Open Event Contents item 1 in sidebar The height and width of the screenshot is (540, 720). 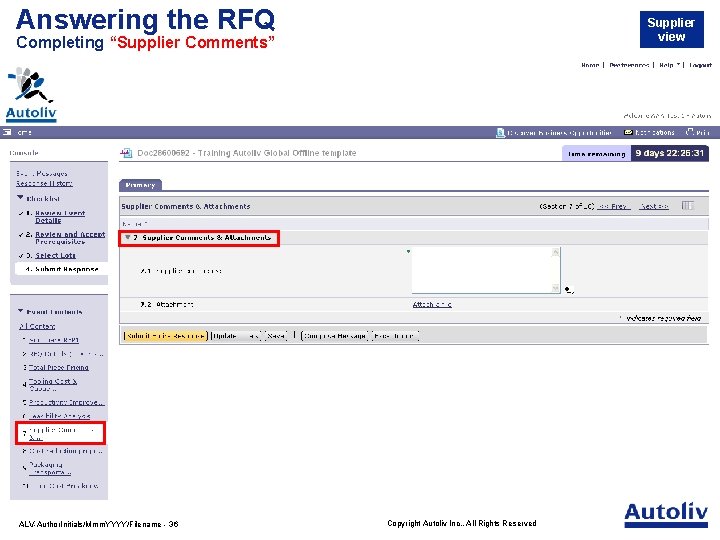tap(54, 340)
